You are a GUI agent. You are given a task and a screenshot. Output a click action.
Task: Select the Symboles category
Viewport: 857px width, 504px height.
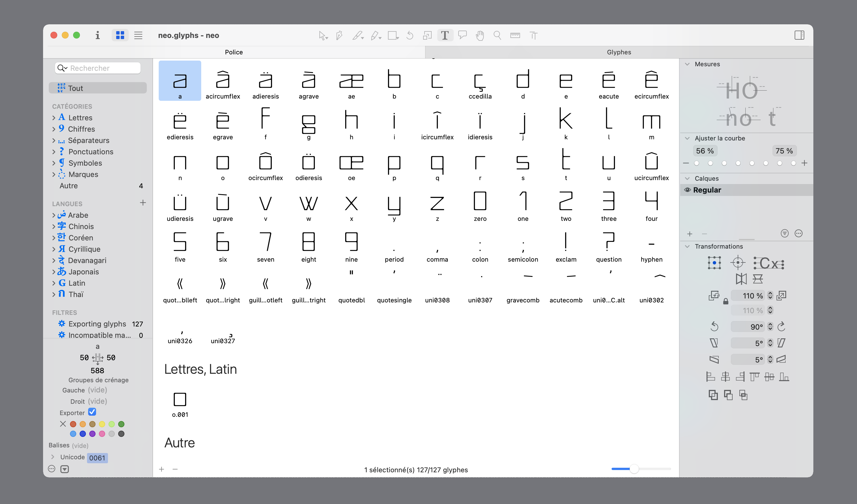click(x=97, y=163)
